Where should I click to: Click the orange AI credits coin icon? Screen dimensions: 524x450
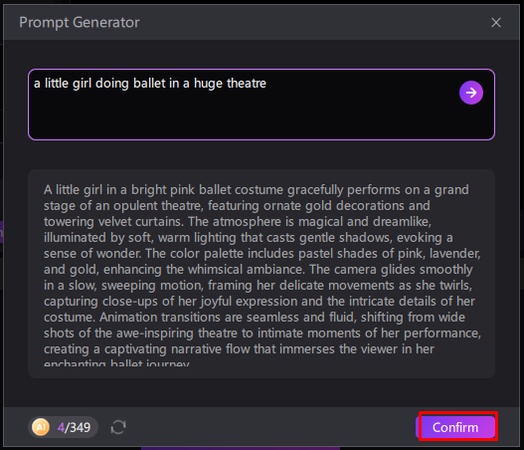click(40, 427)
